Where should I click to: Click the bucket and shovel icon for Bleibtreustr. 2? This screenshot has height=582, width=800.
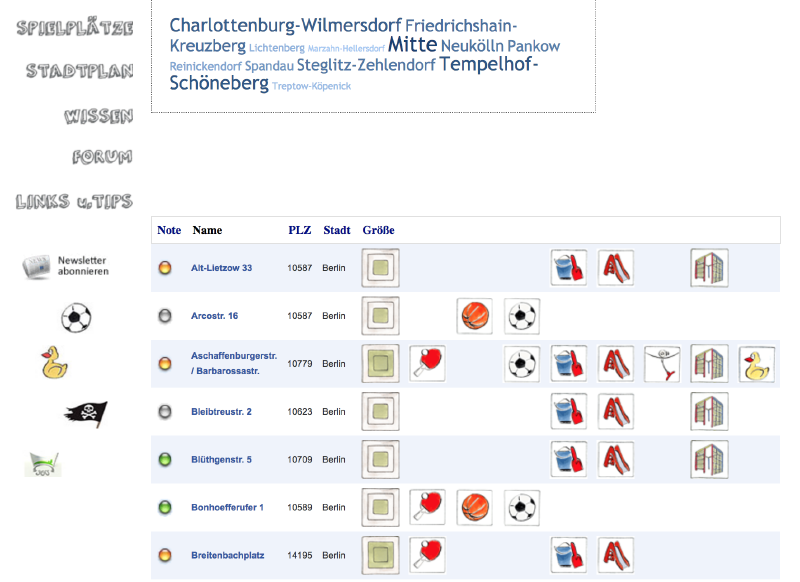[569, 412]
